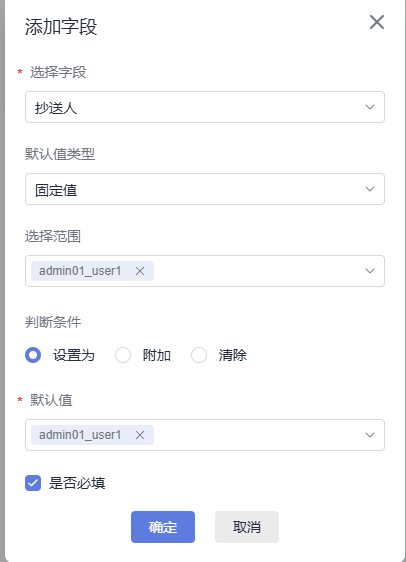
Task: Remove admin01_user1 tag from 默认值
Action: (140, 435)
